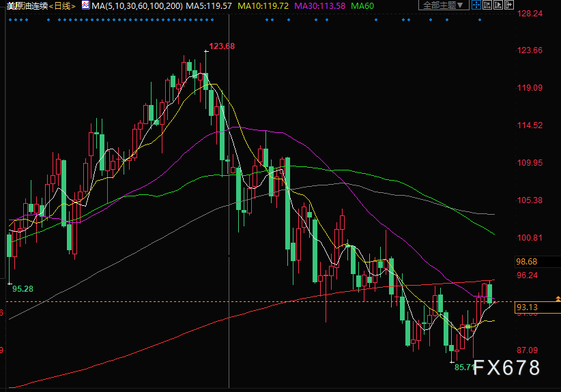The height and width of the screenshot is (392, 561).
Task: Click the jump-to-start chart axis icon
Action: click(x=487, y=5)
